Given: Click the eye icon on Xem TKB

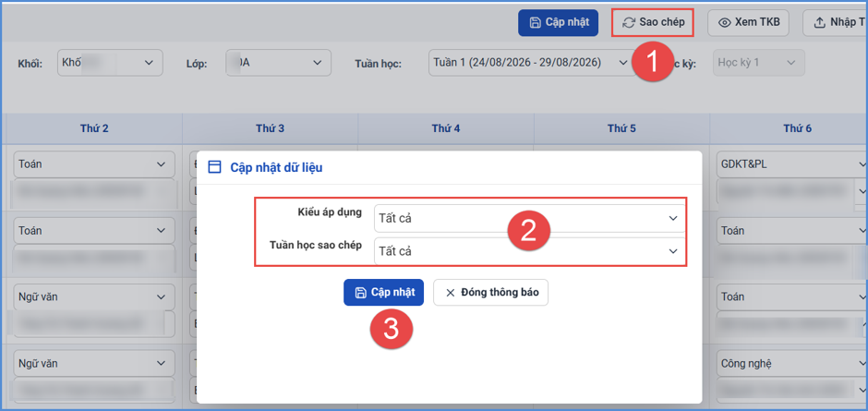Looking at the screenshot, I should coord(724,23).
